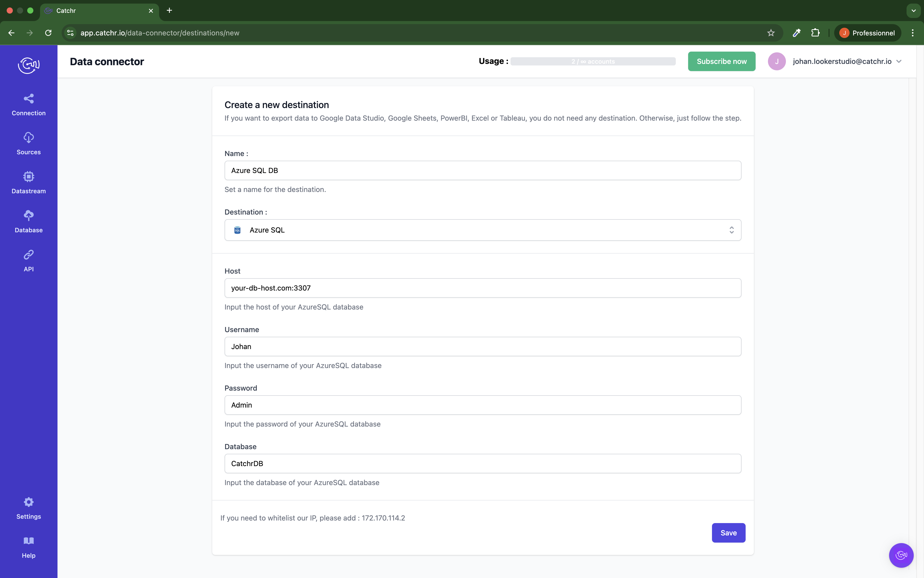Open the Professionnel Chrome profile menu
Screen dimensions: 924x578
click(867, 33)
